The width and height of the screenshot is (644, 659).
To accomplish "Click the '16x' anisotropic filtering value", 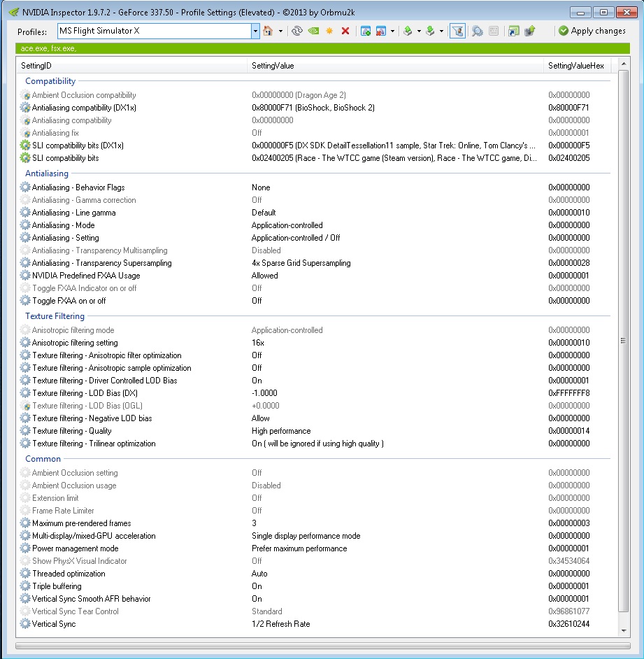I will tap(257, 343).
